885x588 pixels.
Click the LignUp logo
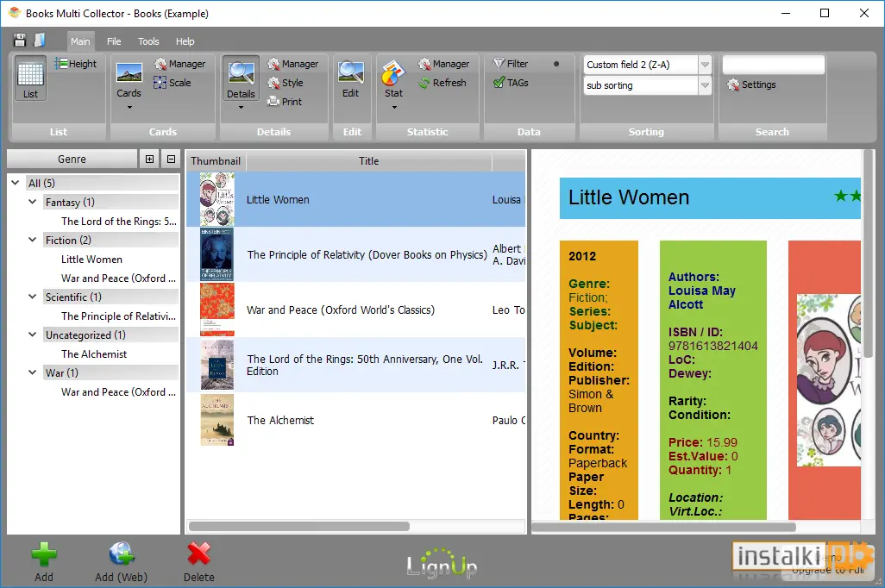pyautogui.click(x=442, y=563)
